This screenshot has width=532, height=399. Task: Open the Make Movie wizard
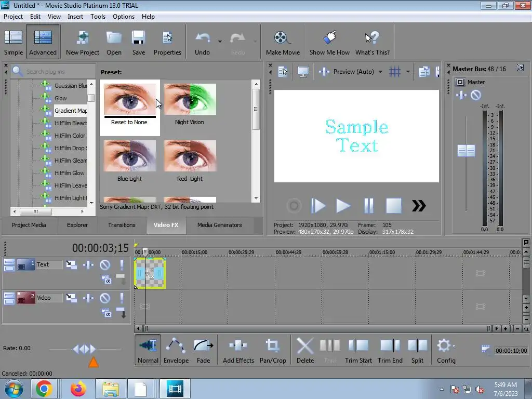point(283,43)
